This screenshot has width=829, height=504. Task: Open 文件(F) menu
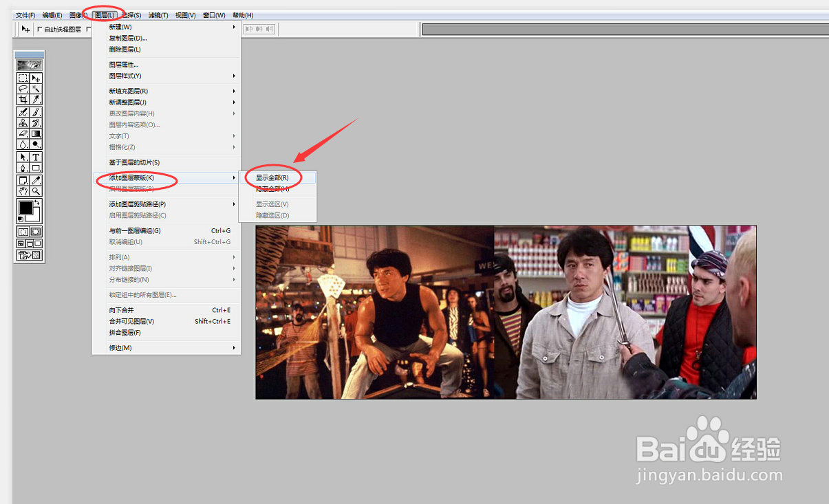[x=25, y=15]
